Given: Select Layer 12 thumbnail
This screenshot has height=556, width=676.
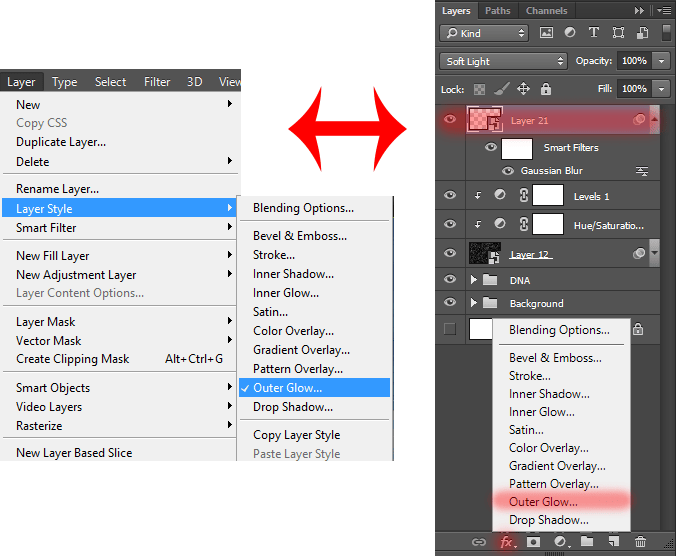Looking at the screenshot, I should [484, 253].
